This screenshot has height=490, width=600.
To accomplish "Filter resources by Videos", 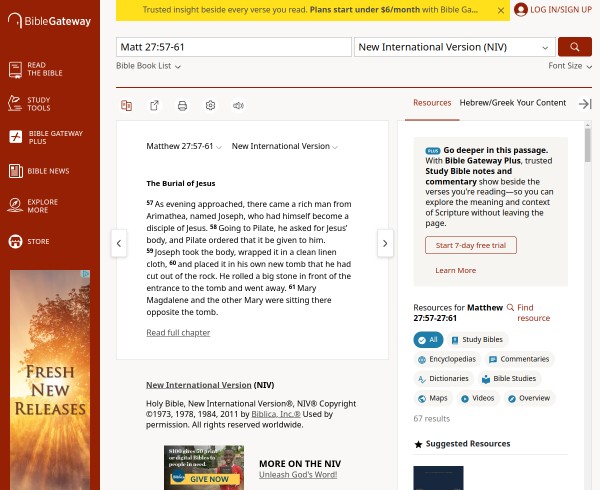I will click(x=478, y=398).
